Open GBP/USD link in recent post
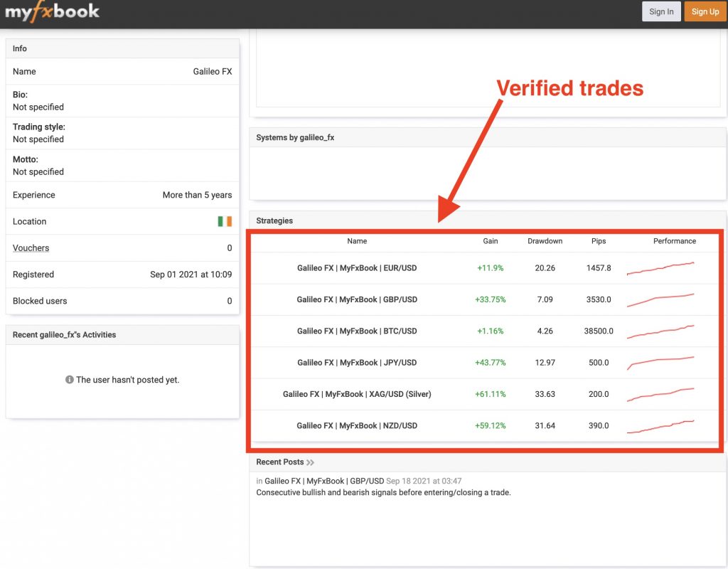728x569 pixels. (324, 482)
